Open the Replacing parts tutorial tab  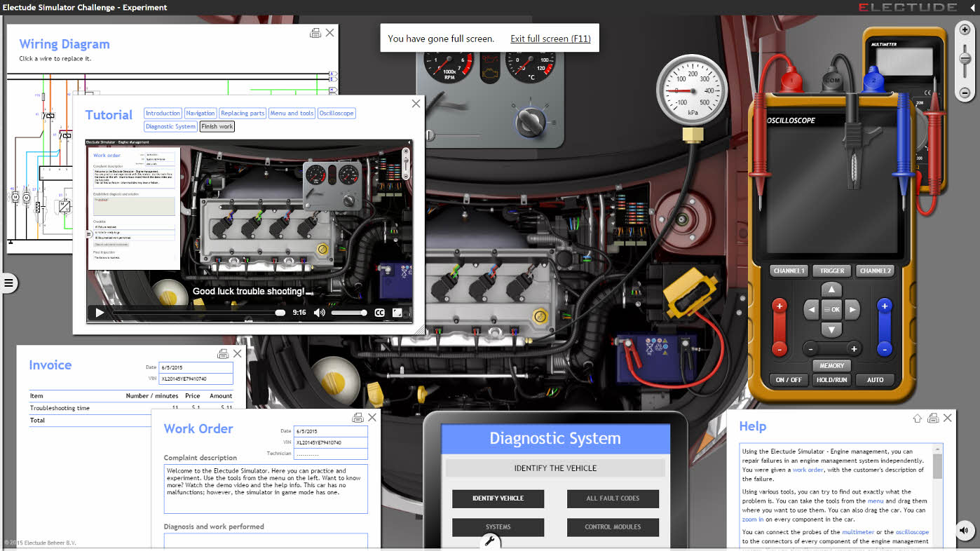pos(243,113)
